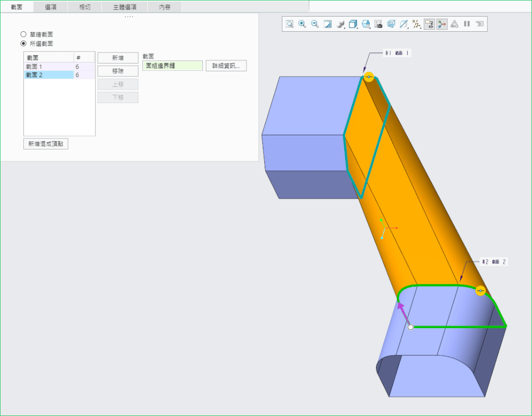Click the Refit view icon
The width and height of the screenshot is (532, 416).
(x=290, y=24)
